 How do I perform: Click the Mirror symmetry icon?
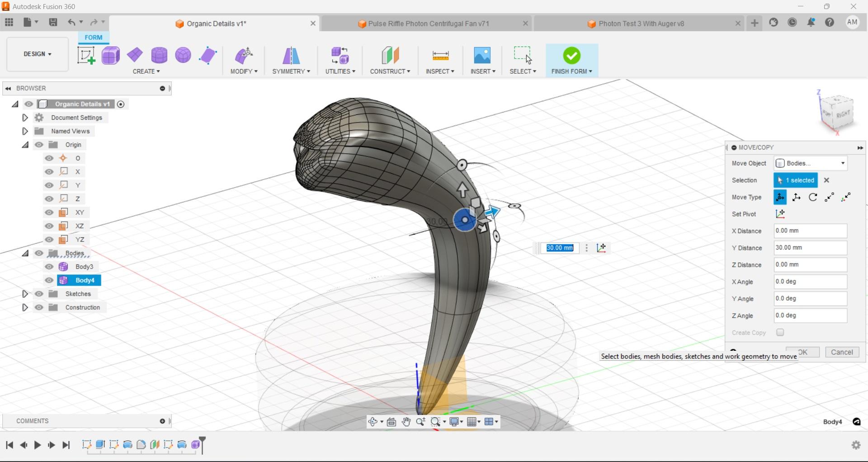(x=291, y=56)
